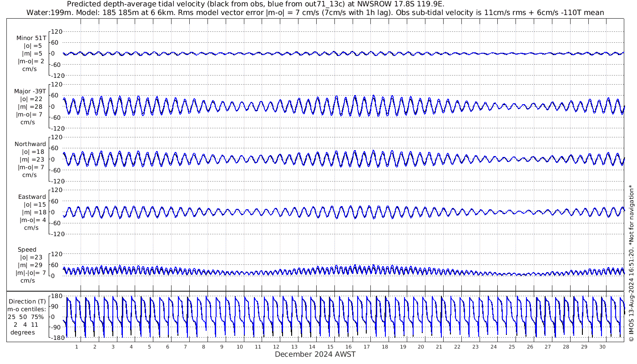Image resolution: width=637 pixels, height=364 pixels.
Task: Click date tick label 1 on x-axis
Action: tap(76, 347)
